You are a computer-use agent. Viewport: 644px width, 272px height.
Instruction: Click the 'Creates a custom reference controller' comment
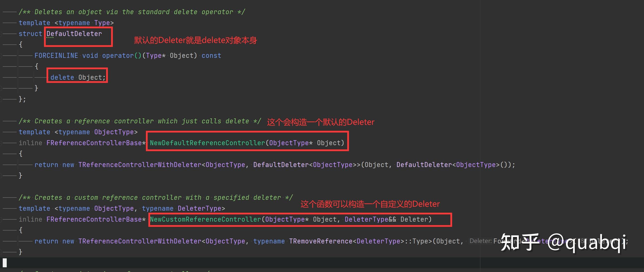coord(156,197)
